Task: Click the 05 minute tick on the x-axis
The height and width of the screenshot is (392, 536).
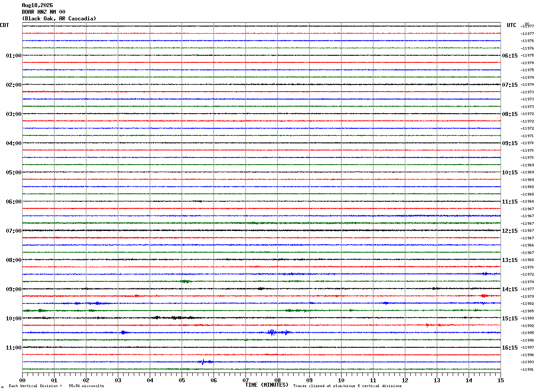Action: click(182, 380)
